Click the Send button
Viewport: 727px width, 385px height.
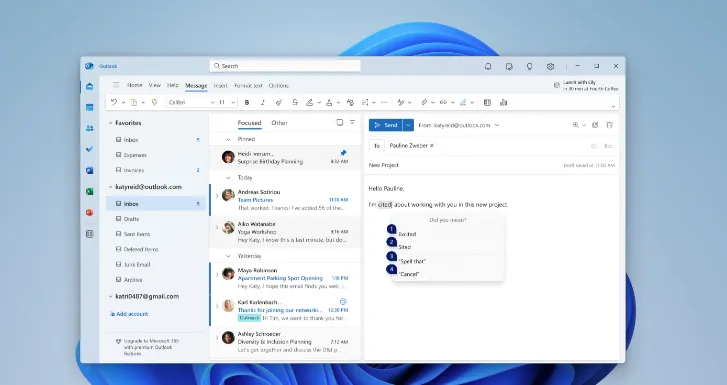click(x=386, y=125)
